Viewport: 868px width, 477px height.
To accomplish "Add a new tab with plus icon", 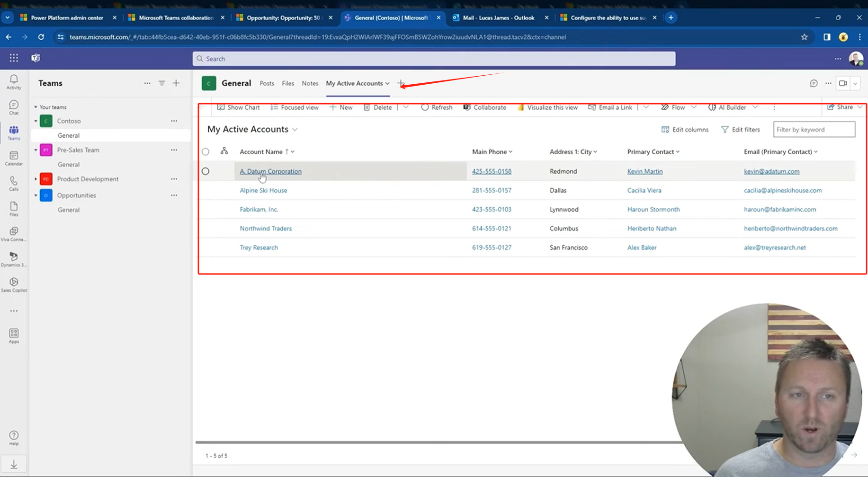I will (401, 83).
